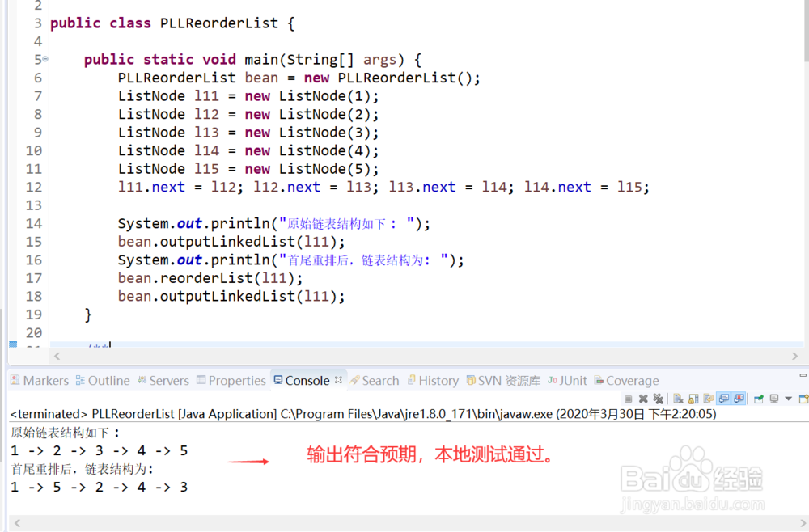Collapse the main method fold marker at line 5
Screen dimensions: 809x532
45,59
